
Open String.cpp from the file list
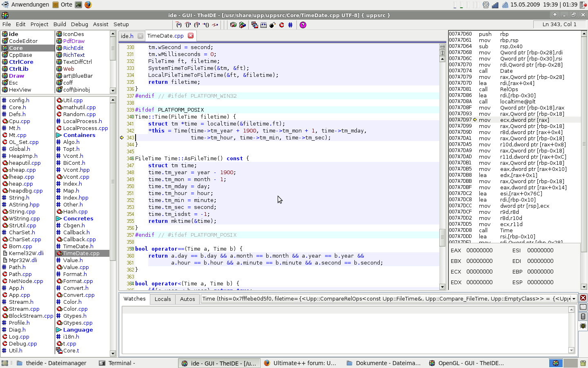click(x=22, y=212)
